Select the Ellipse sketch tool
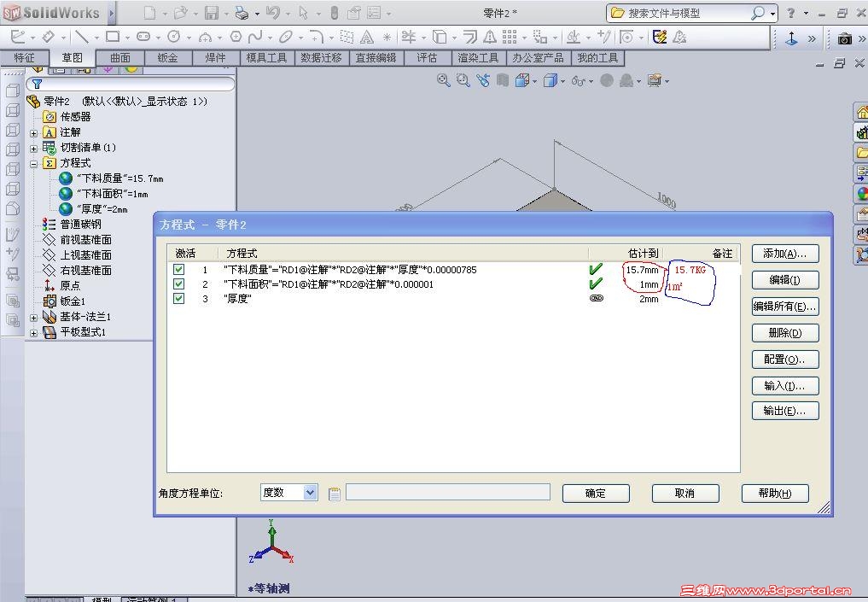 [286, 37]
